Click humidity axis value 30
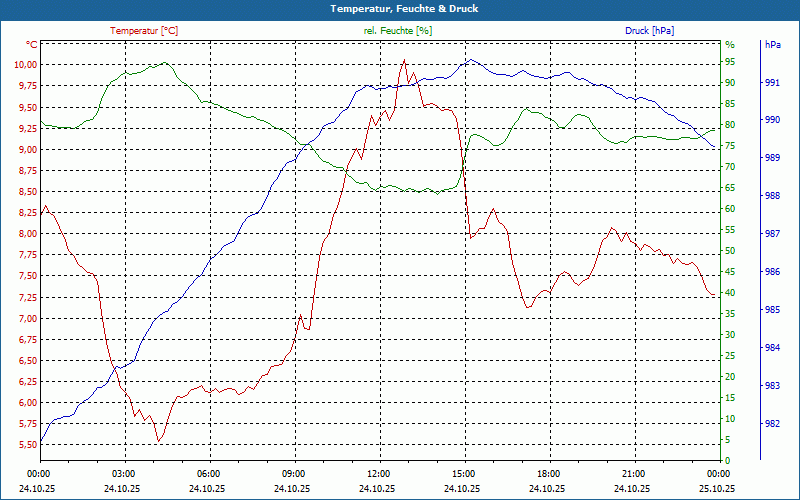Viewport: 800px width, 500px height. 730,335
